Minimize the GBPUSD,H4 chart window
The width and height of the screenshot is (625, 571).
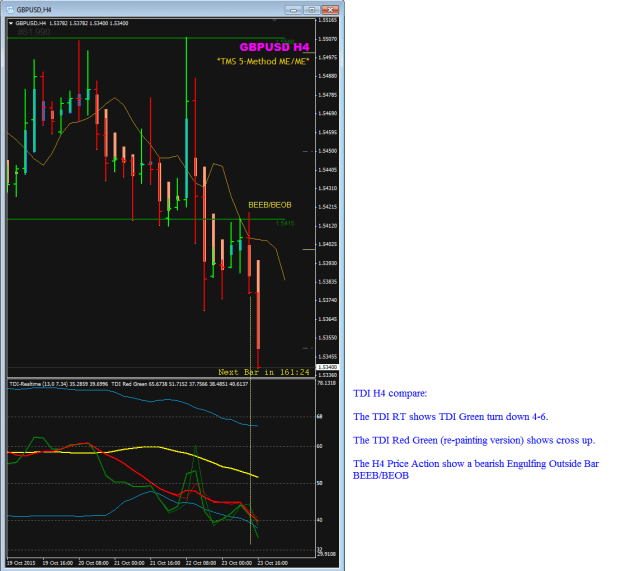click(293, 10)
